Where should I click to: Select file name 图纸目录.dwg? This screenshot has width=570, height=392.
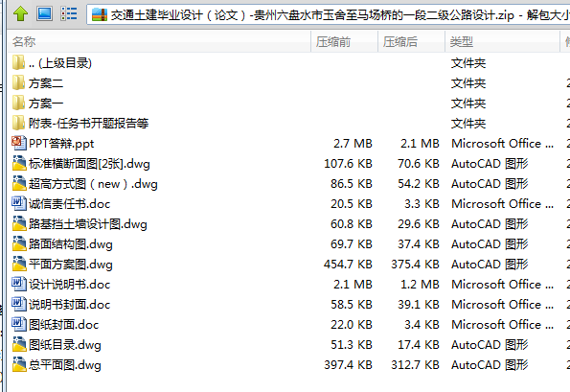pyautogui.click(x=65, y=345)
